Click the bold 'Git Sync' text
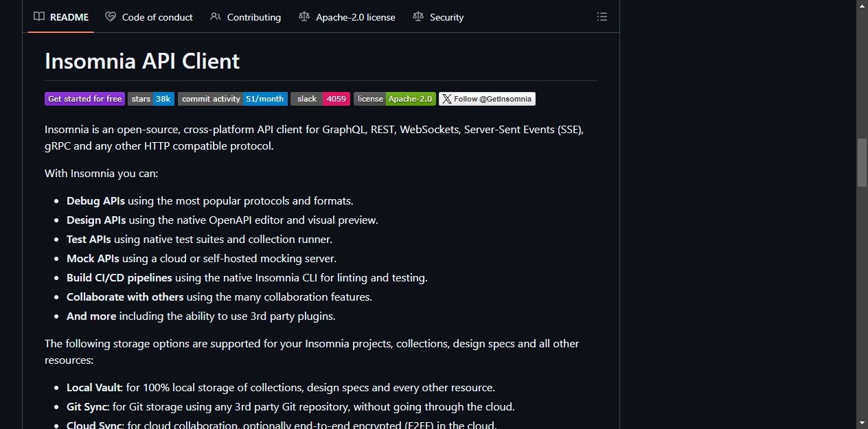The width and height of the screenshot is (868, 429). click(87, 407)
